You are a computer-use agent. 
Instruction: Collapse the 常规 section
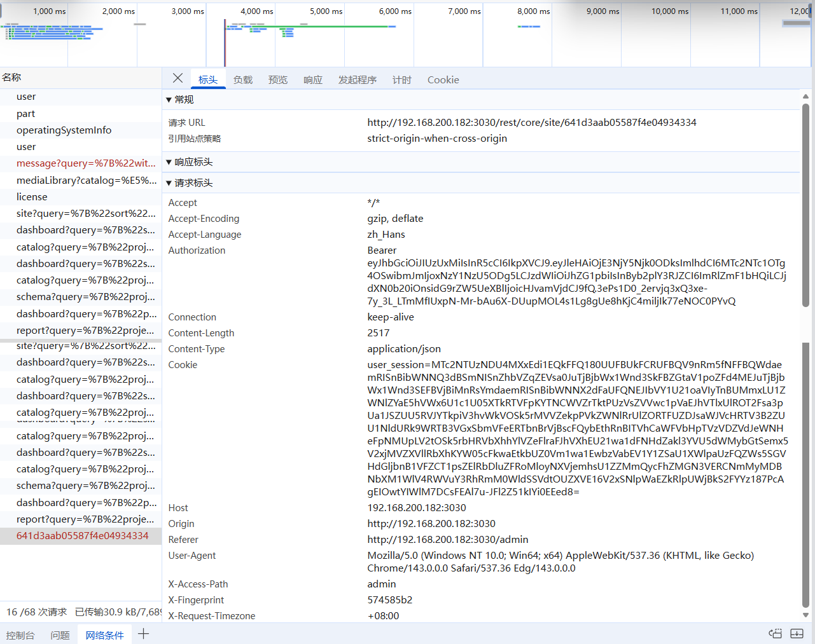coord(183,99)
